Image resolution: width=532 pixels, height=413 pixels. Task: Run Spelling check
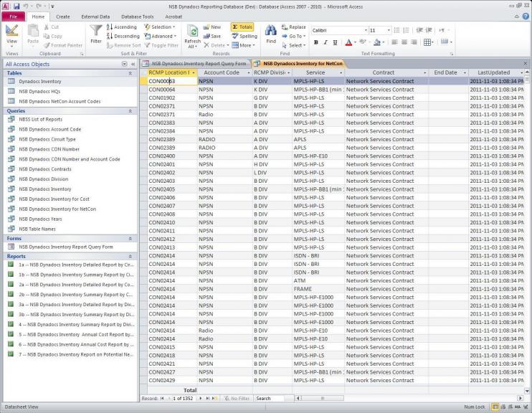pos(244,36)
